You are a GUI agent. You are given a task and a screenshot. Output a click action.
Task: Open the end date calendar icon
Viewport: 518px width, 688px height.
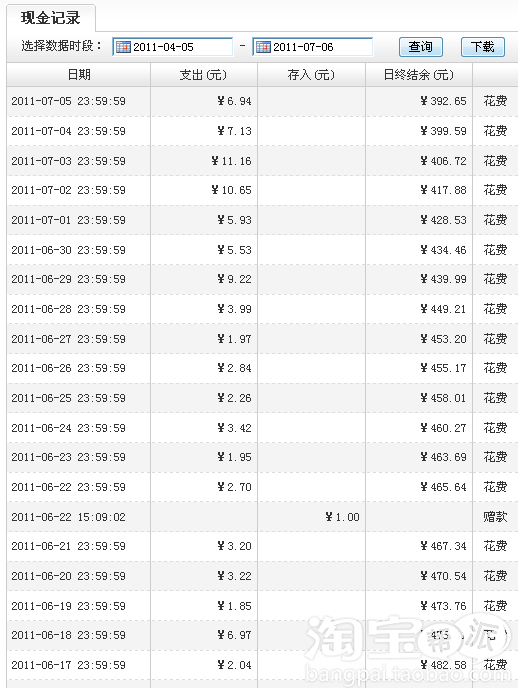[263, 47]
